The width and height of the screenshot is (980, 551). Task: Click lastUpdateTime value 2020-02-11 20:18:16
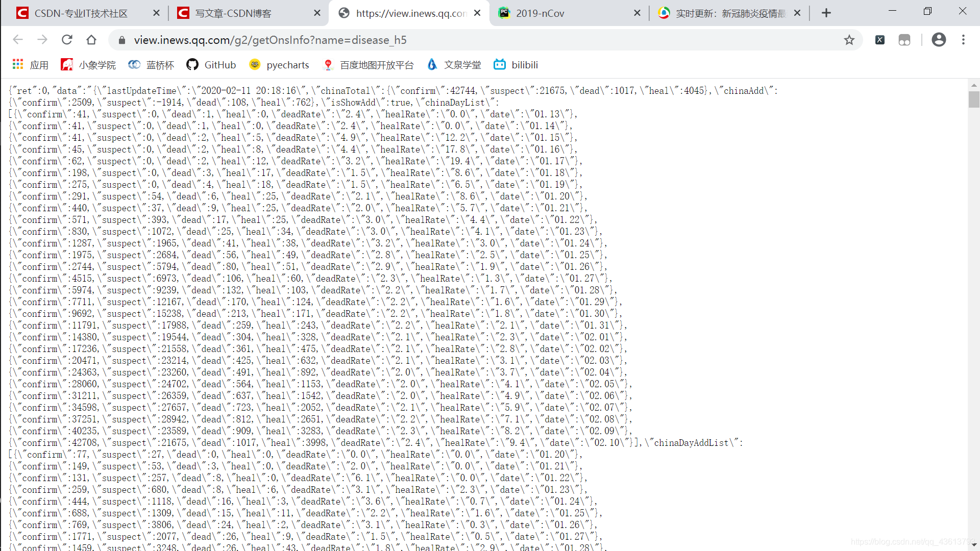[x=250, y=91]
